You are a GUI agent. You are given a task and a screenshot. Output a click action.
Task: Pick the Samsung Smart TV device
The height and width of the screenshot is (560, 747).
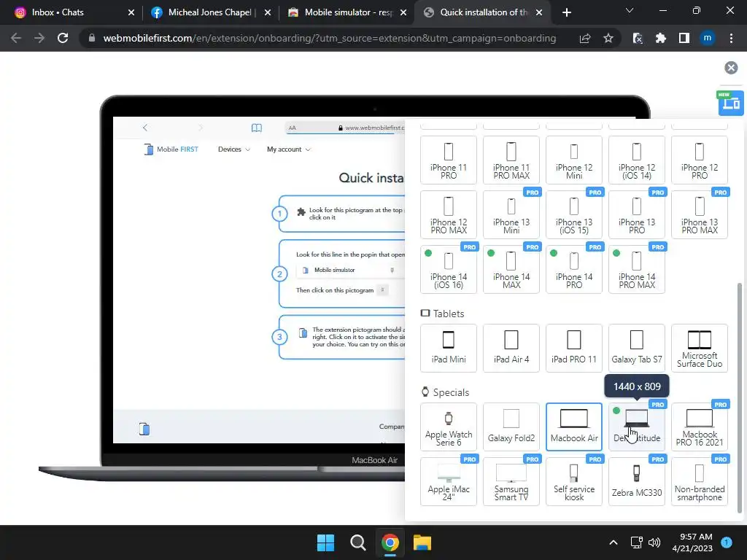tap(511, 481)
